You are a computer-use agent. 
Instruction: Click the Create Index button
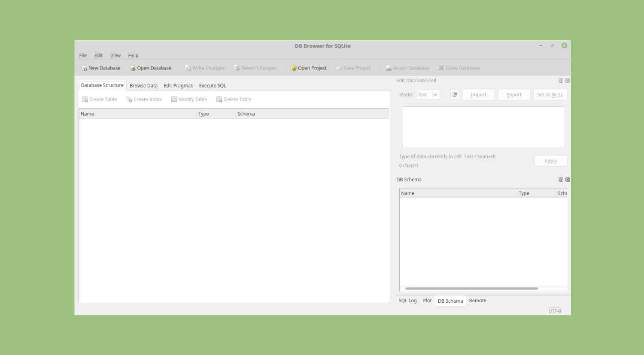click(144, 99)
